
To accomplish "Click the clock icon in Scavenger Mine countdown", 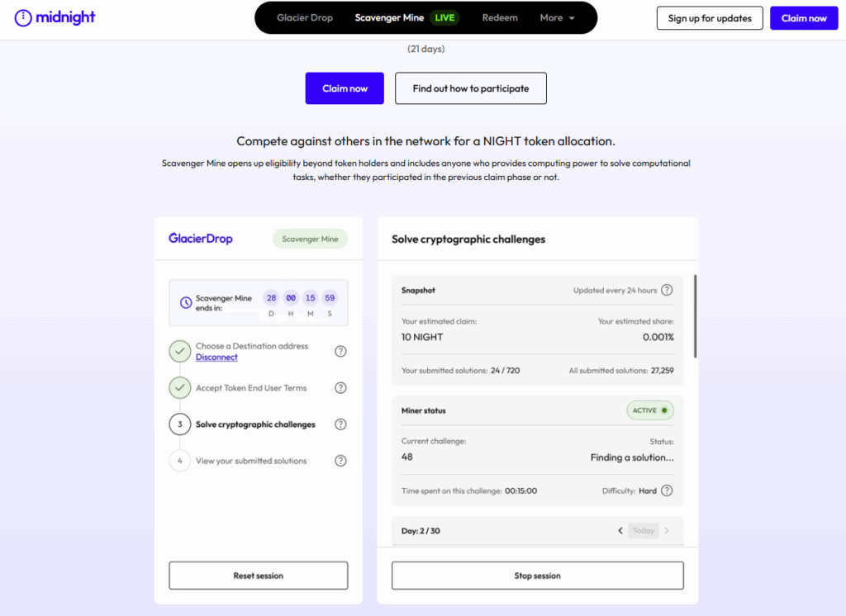I will coord(184,302).
